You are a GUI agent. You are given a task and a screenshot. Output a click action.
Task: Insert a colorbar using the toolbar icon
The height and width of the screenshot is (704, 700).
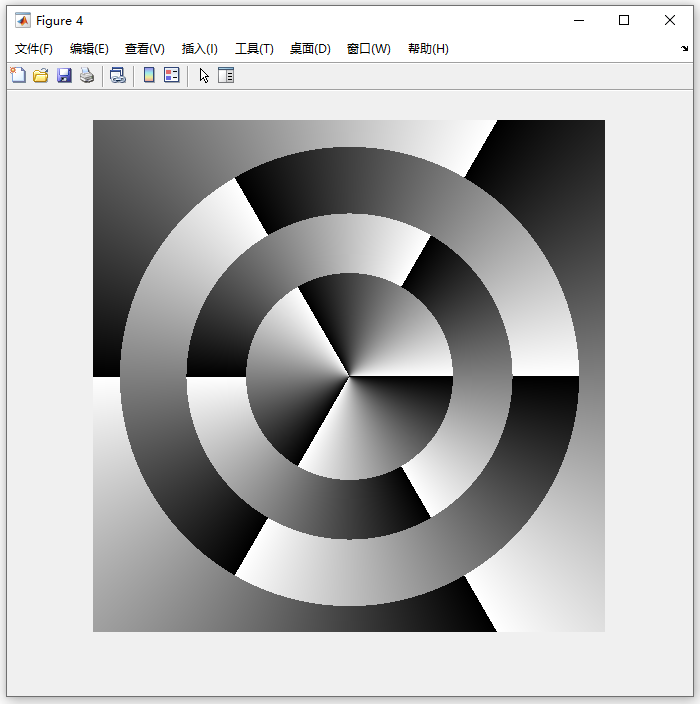(x=149, y=75)
